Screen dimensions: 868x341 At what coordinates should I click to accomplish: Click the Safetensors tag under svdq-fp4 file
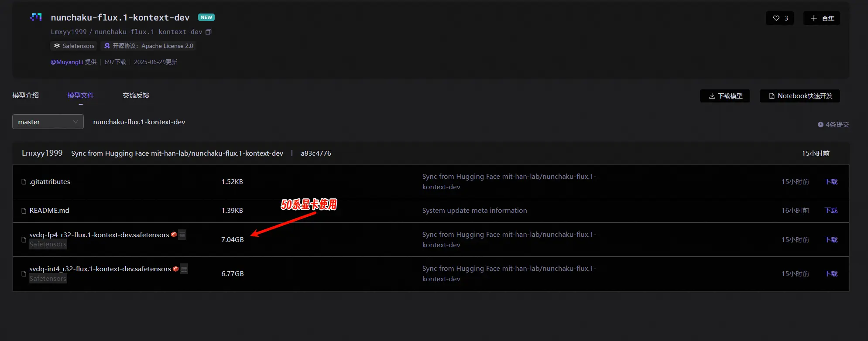click(48, 244)
